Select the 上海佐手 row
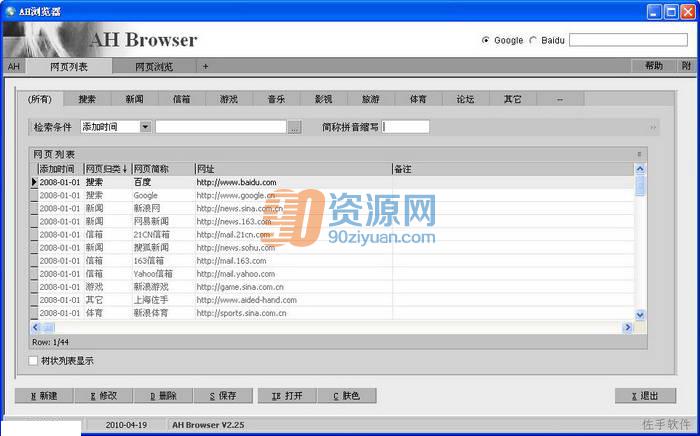The image size is (700, 436). (332, 300)
